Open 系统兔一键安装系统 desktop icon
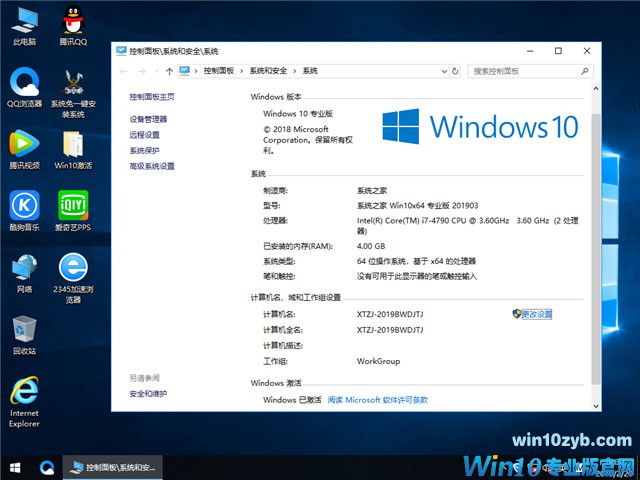 click(73, 93)
